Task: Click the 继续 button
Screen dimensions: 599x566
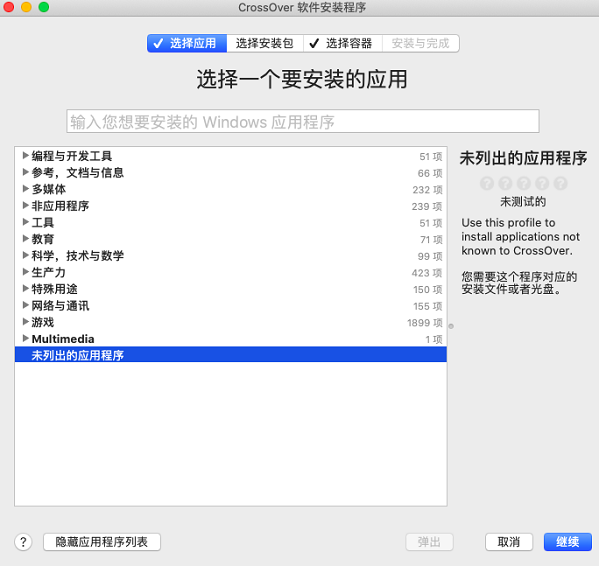Action: pyautogui.click(x=568, y=542)
